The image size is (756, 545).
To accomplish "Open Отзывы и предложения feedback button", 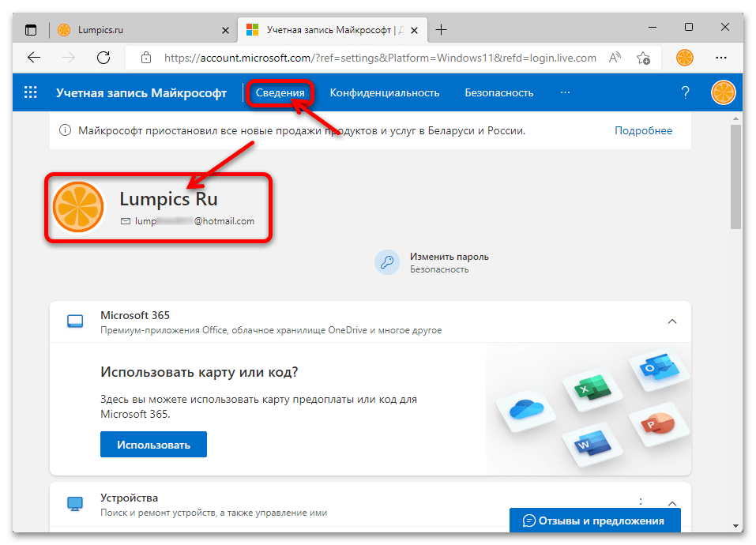I will (595, 521).
